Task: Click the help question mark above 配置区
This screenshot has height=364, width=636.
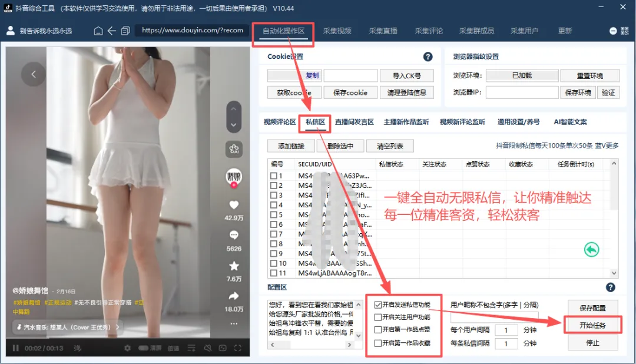Action: pyautogui.click(x=611, y=287)
